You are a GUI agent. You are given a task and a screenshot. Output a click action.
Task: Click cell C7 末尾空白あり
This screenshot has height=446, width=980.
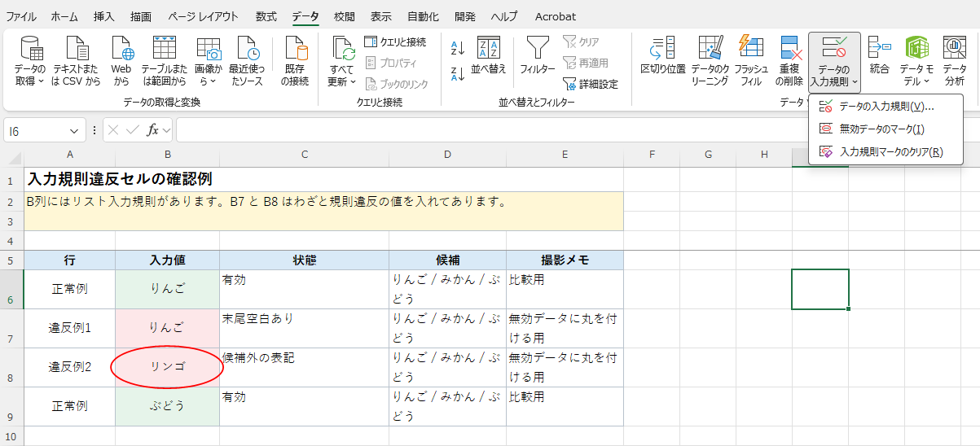click(304, 328)
